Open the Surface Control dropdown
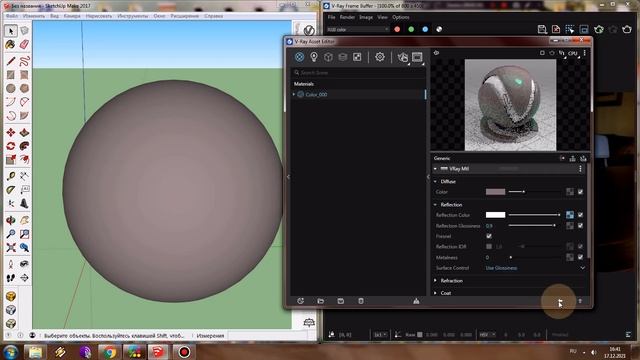The width and height of the screenshot is (640, 360). click(536, 268)
